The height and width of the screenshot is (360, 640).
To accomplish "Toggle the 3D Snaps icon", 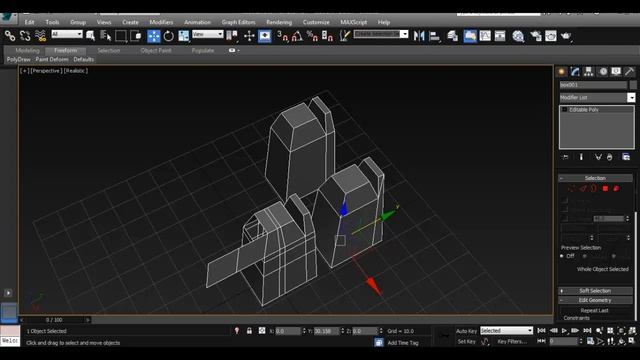I will [x=282, y=36].
